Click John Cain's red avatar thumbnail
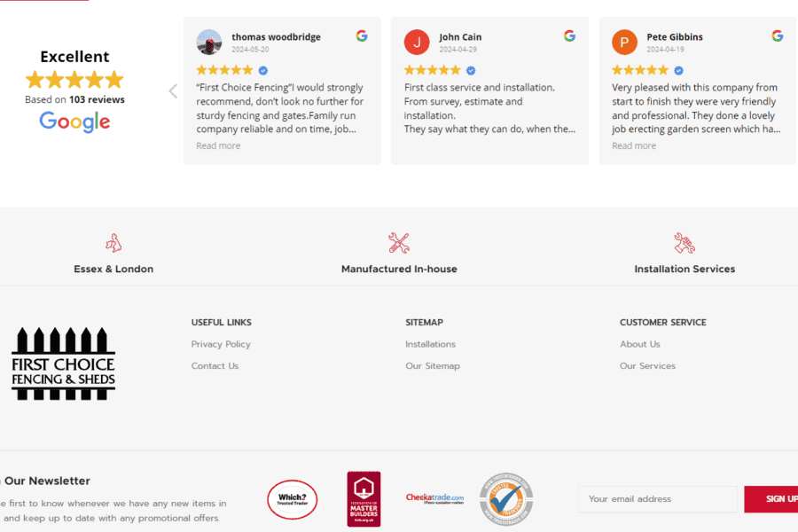The width and height of the screenshot is (798, 532). tap(417, 42)
